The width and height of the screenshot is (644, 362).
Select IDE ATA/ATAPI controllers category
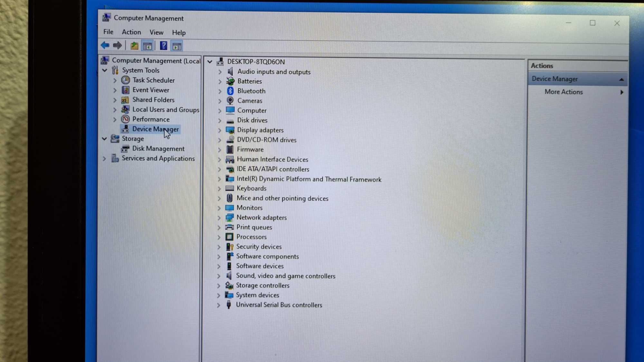pos(273,169)
